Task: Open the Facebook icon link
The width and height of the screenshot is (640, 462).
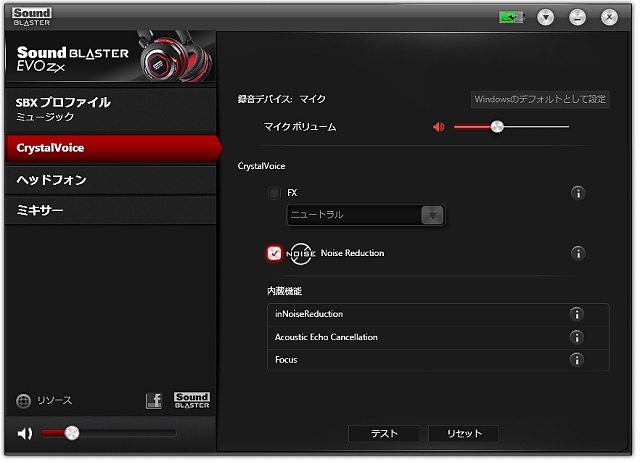Action: click(154, 401)
